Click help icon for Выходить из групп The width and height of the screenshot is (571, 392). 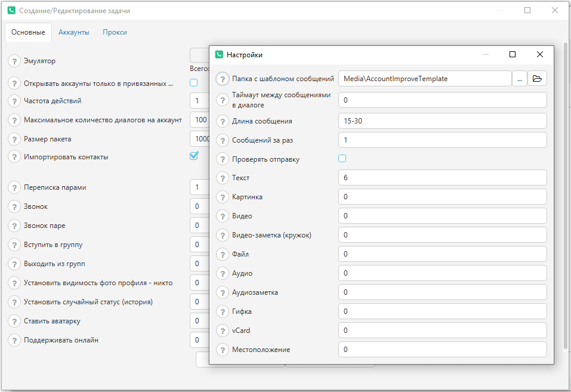14,264
